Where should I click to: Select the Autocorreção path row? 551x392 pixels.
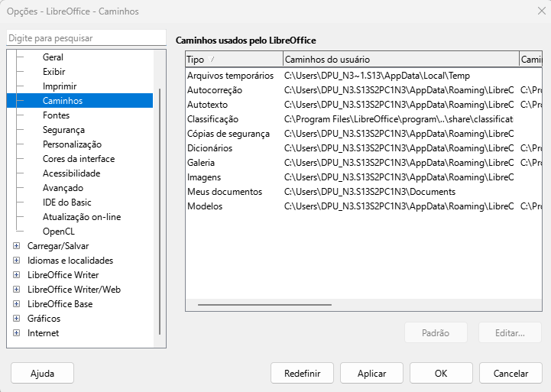click(364, 90)
